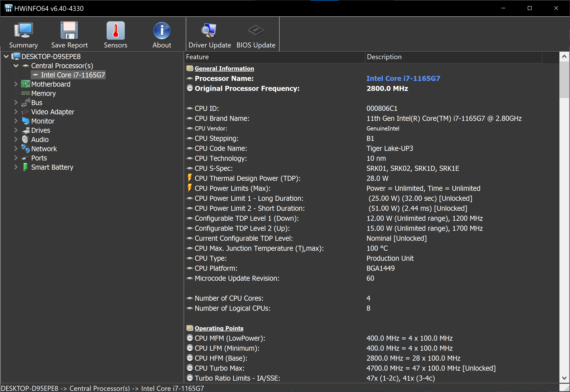This screenshot has height=392, width=570.
Task: Click the Operating Points section heading
Action: tap(219, 328)
